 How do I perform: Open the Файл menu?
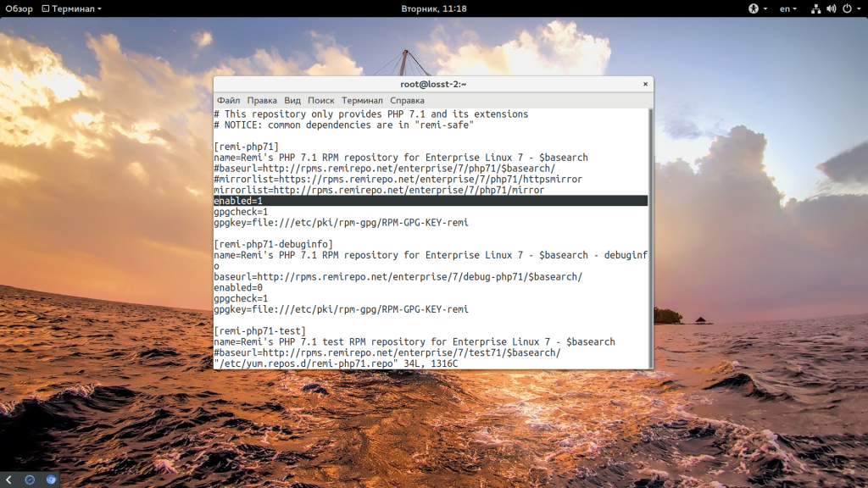[x=228, y=100]
